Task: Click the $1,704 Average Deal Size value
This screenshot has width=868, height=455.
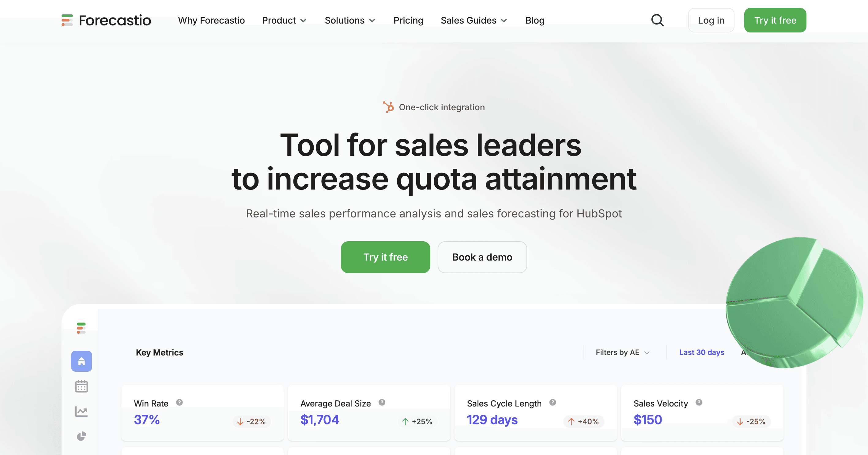Action: point(320,420)
